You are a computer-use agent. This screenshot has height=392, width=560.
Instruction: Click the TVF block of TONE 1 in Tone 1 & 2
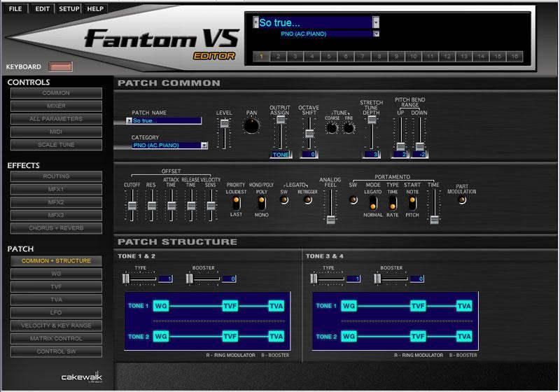pyautogui.click(x=230, y=306)
